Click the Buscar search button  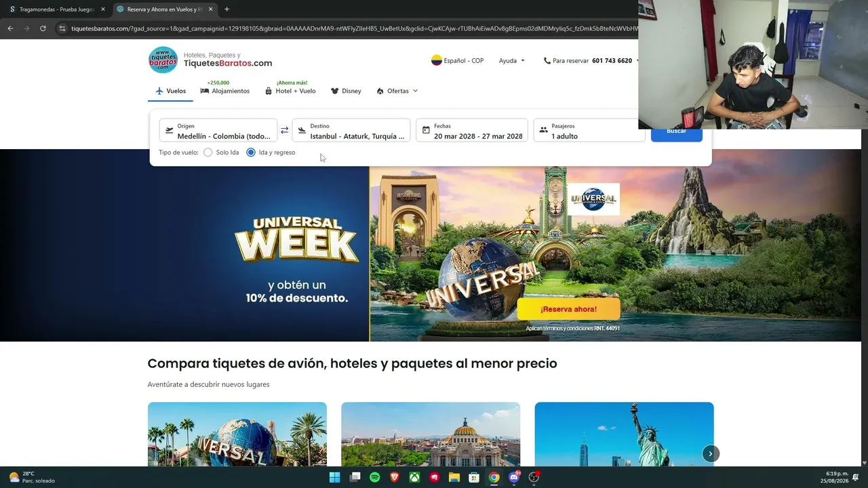click(x=676, y=131)
